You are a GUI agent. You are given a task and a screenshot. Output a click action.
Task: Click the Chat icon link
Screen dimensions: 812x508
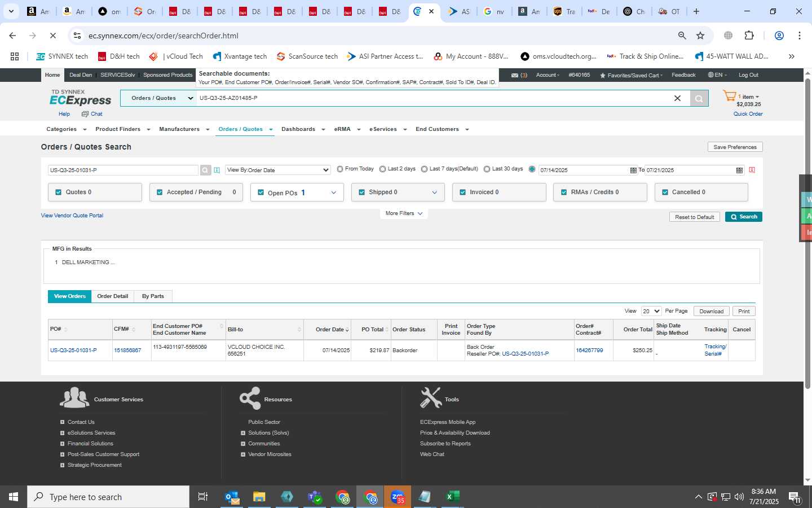92,114
